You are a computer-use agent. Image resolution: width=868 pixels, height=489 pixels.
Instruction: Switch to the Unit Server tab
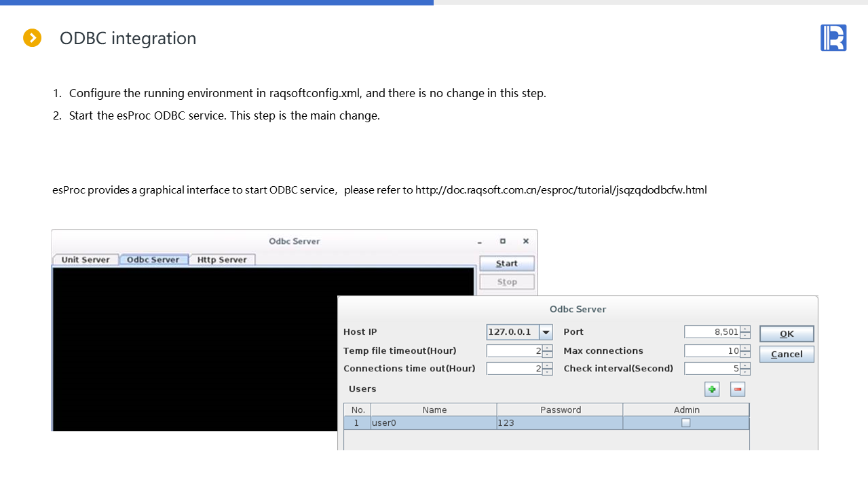tap(86, 259)
